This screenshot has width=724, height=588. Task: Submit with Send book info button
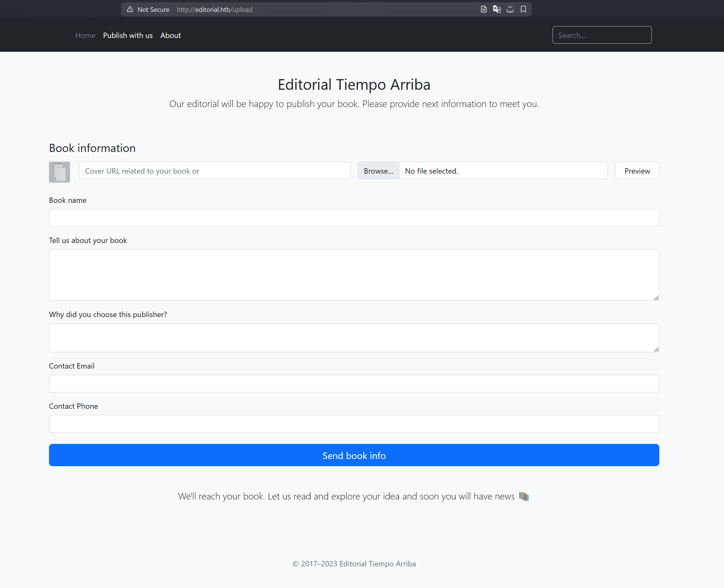pos(354,455)
